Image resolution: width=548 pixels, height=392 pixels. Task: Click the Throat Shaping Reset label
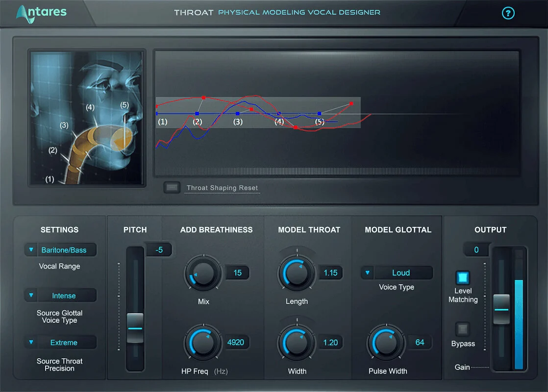click(x=222, y=188)
